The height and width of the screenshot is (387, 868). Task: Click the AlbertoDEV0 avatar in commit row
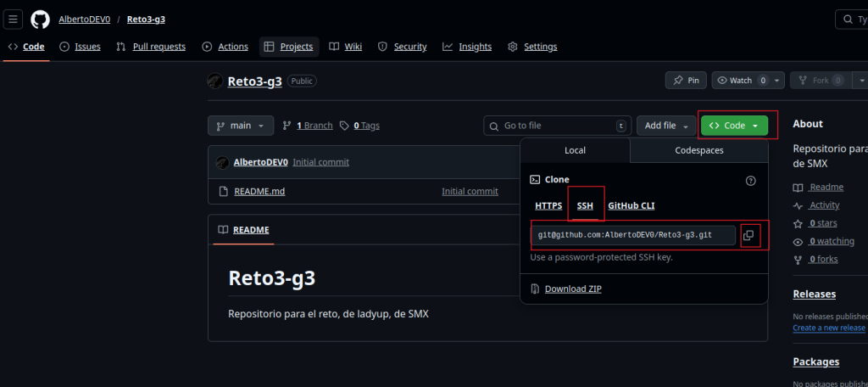[222, 162]
